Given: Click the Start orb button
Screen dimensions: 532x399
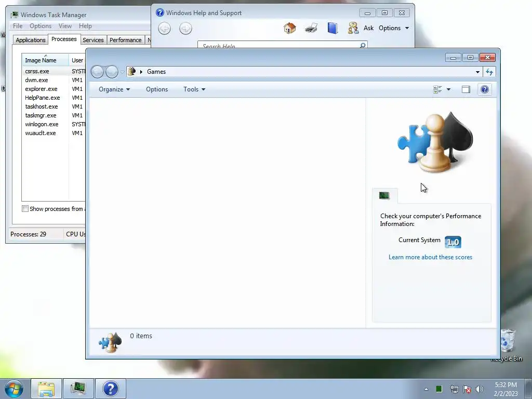Looking at the screenshot, I should coord(14,389).
